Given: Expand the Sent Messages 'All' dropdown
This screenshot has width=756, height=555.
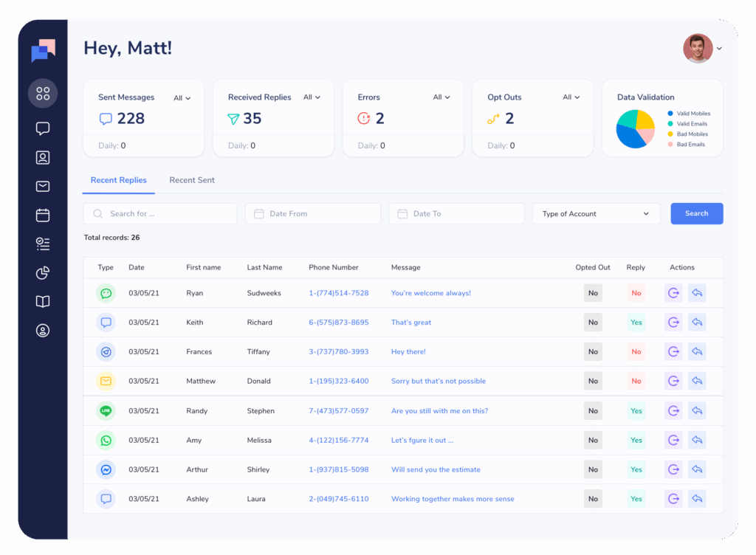Looking at the screenshot, I should [182, 98].
